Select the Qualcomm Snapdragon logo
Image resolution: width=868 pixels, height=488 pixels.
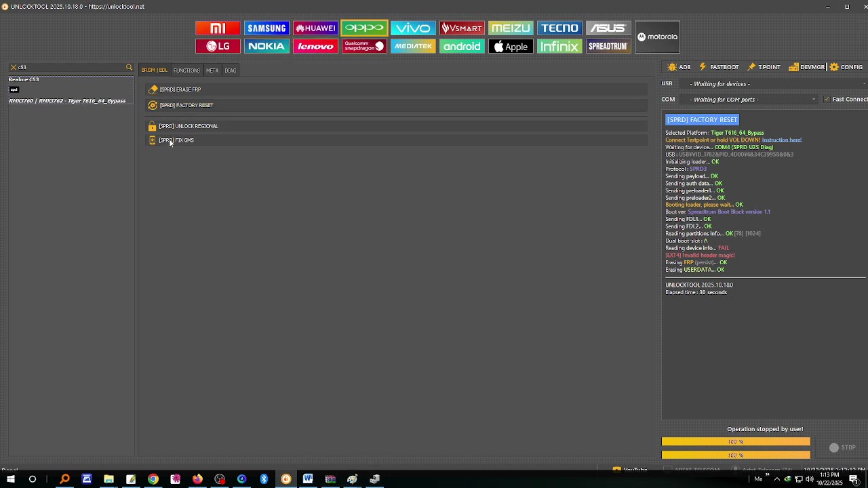[x=364, y=46]
